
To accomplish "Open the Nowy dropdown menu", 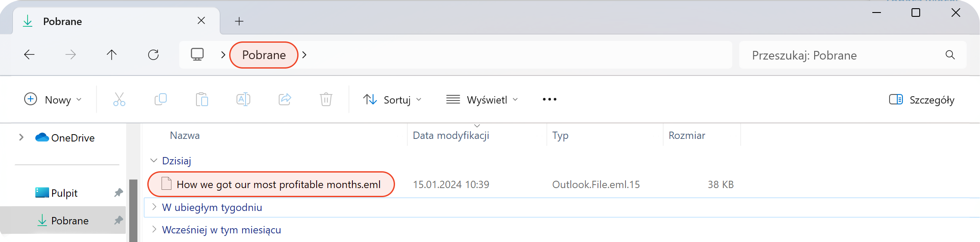I will coord(53,100).
